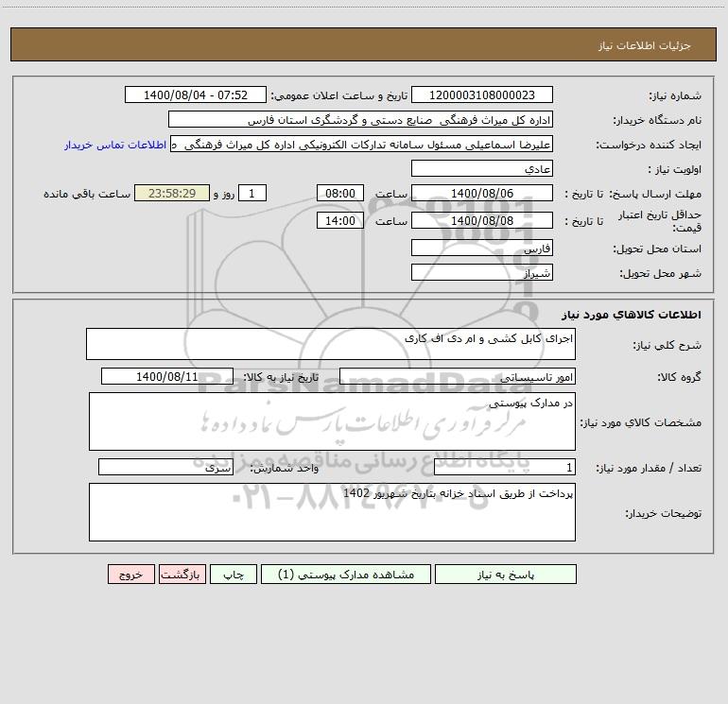Viewport: 728px width, 704px height.
Task: Click the label حداقل تاریخ اعتبار قیمت
Action: [x=659, y=221]
